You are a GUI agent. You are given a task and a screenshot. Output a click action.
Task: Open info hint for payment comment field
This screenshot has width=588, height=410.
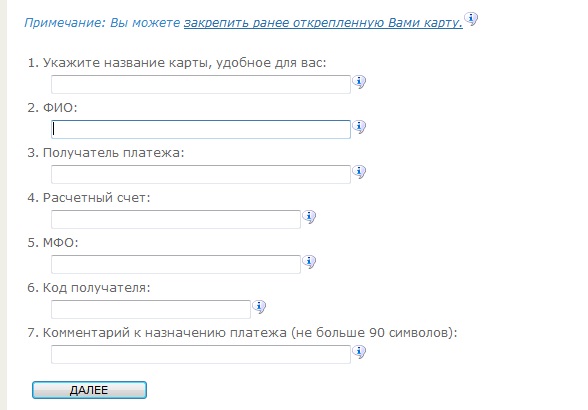pyautogui.click(x=359, y=351)
